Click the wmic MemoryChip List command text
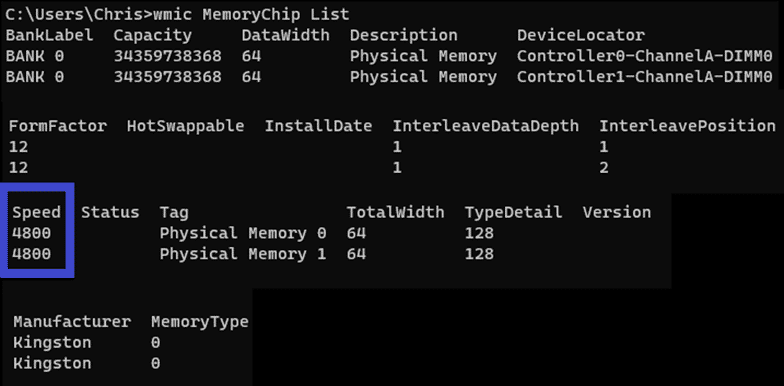This screenshot has width=784, height=386. [251, 14]
